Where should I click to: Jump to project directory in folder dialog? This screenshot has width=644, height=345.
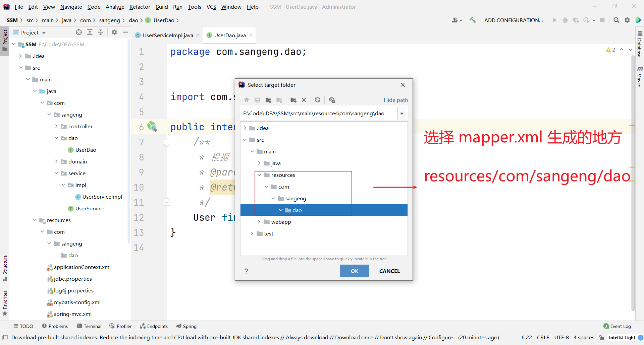click(x=268, y=100)
